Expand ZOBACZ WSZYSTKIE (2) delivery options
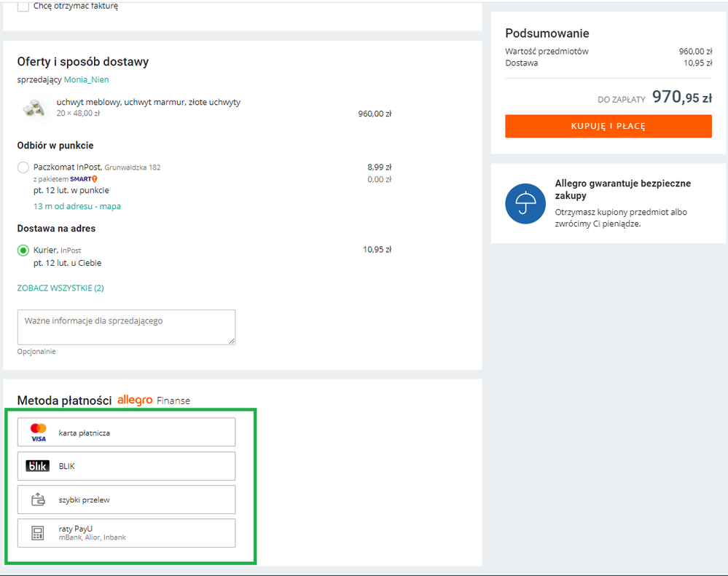Image resolution: width=728 pixels, height=576 pixels. (60, 288)
